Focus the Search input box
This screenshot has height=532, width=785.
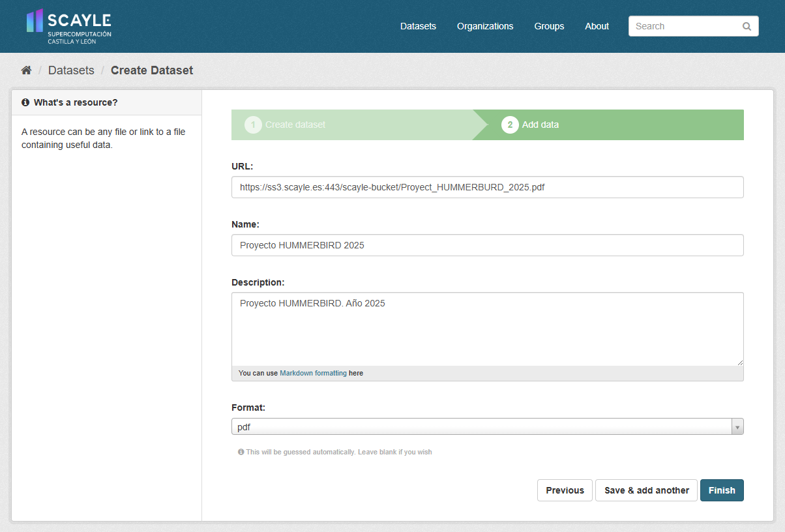pyautogui.click(x=693, y=26)
